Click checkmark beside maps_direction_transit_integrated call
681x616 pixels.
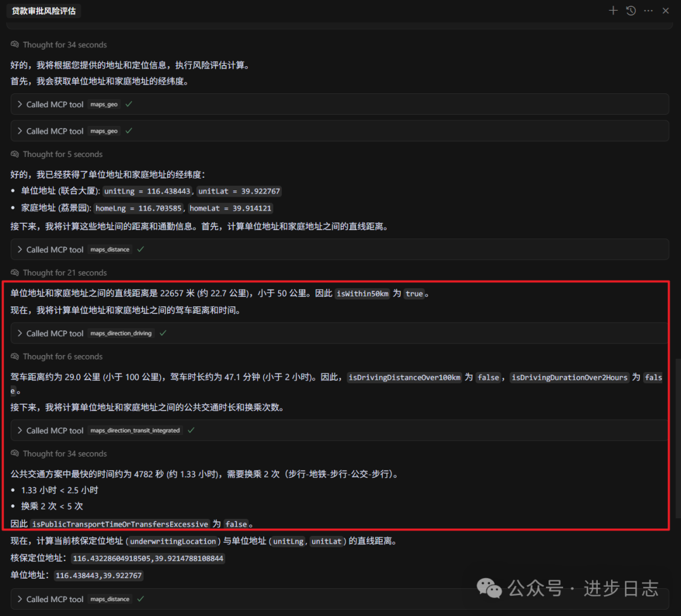coord(191,430)
